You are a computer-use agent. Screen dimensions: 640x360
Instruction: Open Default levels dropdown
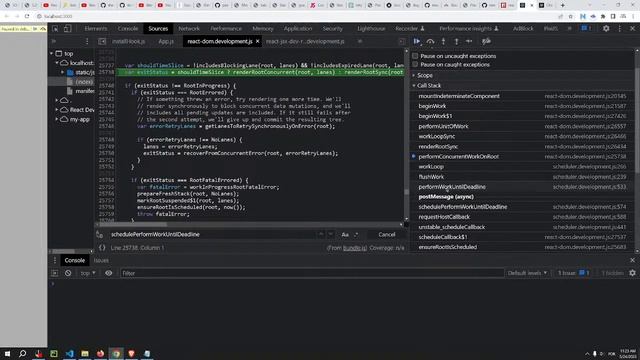coord(527,273)
